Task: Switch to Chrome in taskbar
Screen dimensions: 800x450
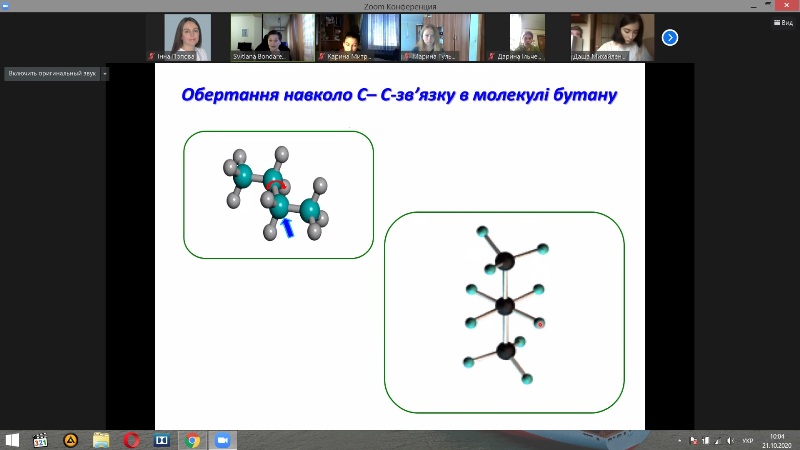Action: pos(192,440)
